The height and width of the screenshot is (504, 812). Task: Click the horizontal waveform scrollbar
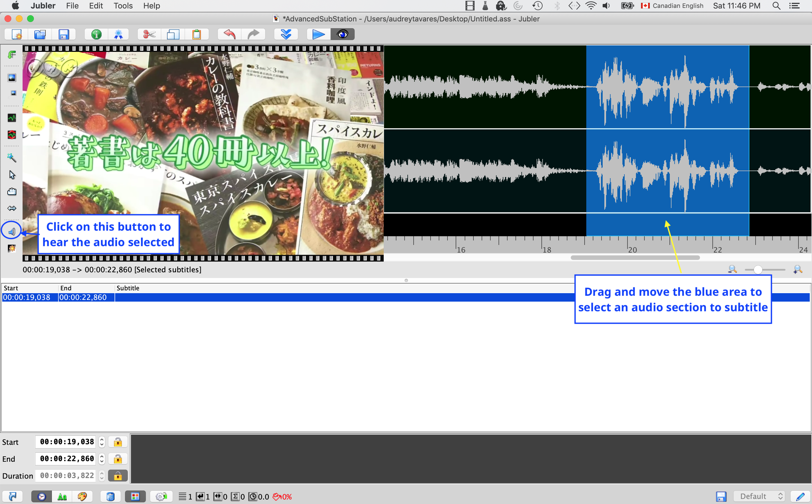point(635,258)
